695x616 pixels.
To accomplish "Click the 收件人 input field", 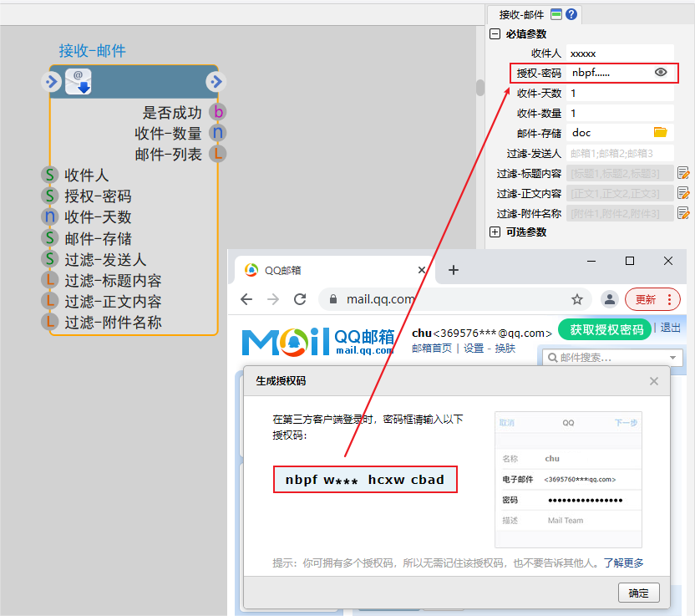I will coord(619,53).
